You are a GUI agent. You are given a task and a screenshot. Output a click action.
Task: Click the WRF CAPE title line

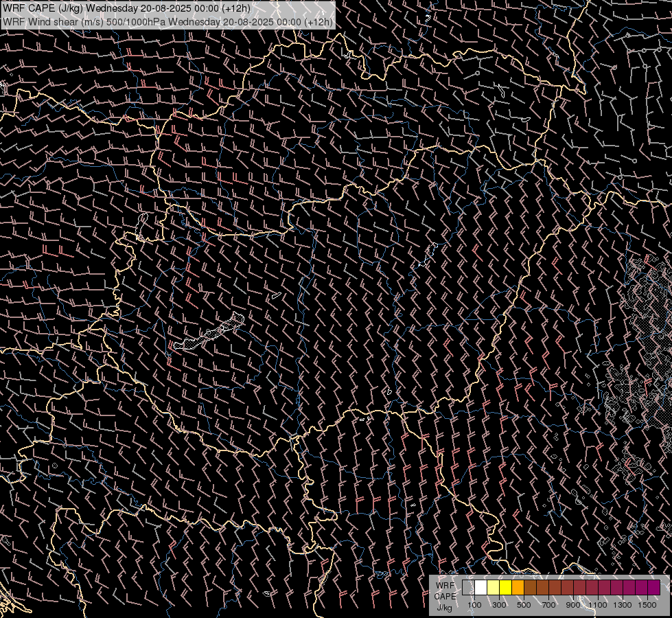(126, 8)
